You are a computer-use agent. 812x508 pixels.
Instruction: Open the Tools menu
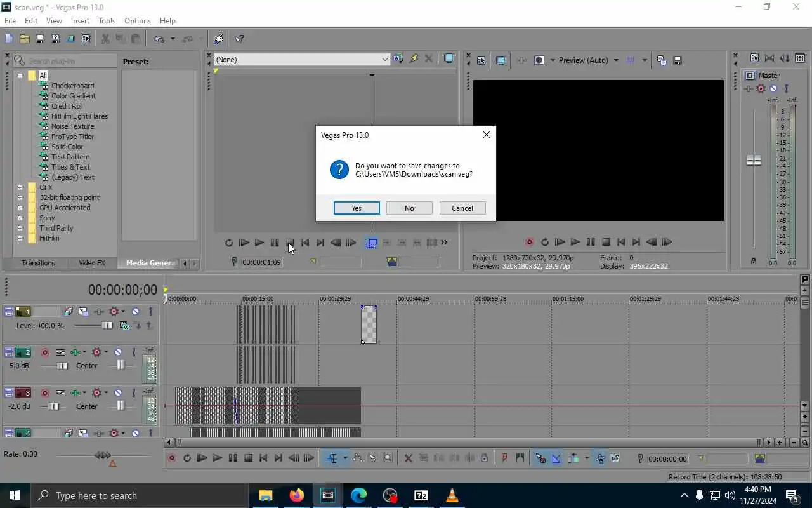point(107,21)
